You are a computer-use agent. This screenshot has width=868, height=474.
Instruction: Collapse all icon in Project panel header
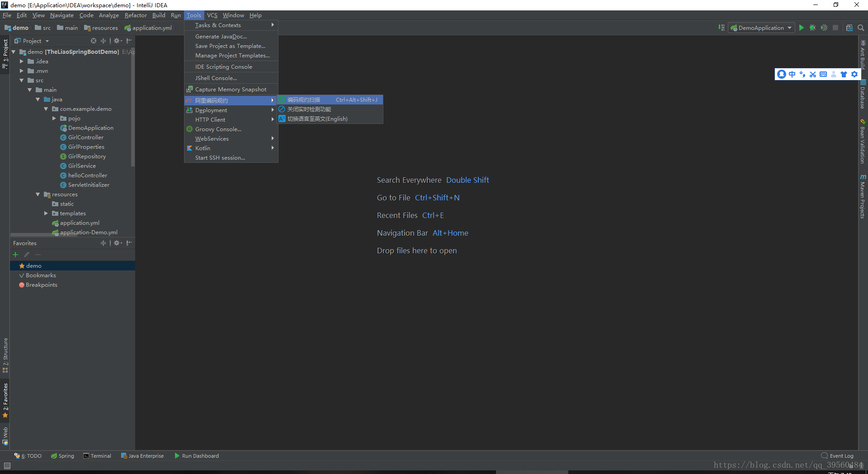(x=103, y=41)
